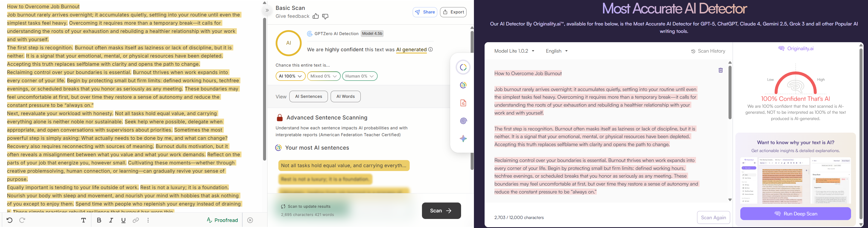Undo the last edit in the GPTZero editor

point(9,220)
